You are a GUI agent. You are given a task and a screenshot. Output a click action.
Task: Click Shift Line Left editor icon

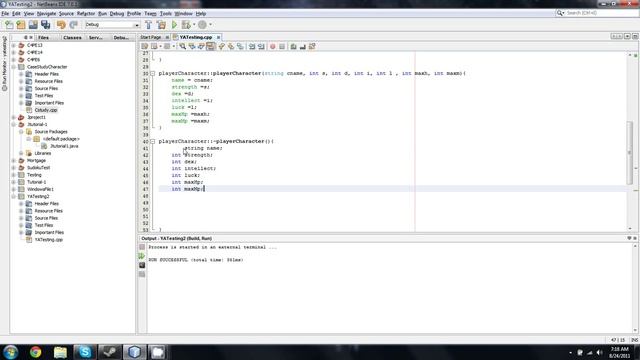coord(252,47)
